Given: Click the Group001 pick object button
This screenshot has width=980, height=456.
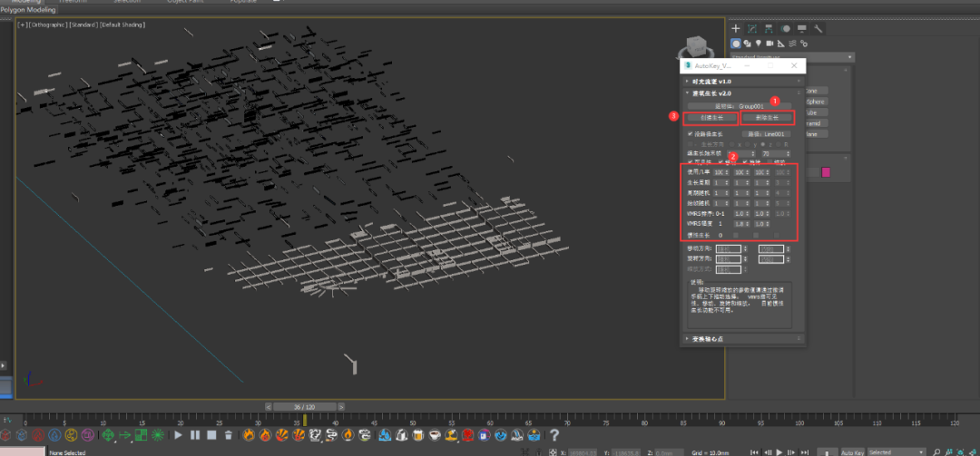Looking at the screenshot, I should coord(739,106).
